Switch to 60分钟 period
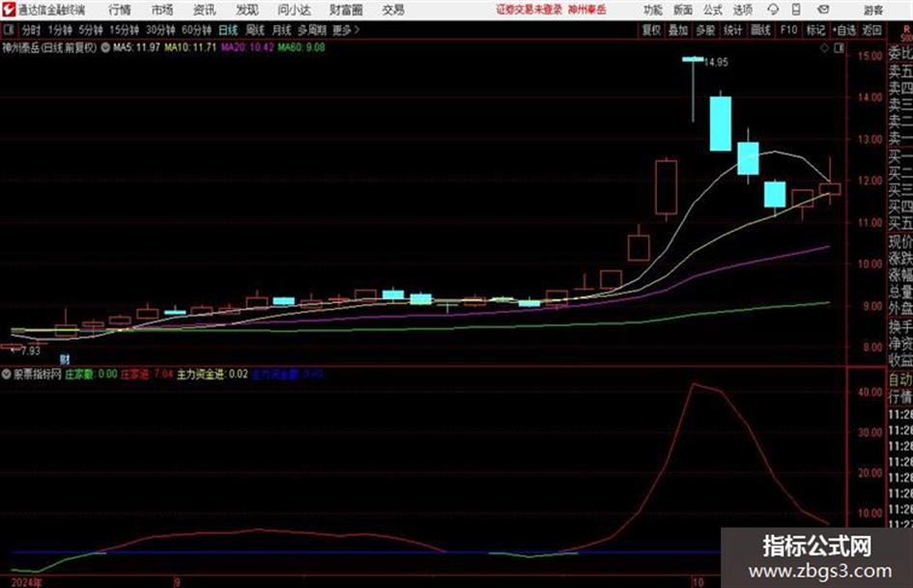 click(x=197, y=30)
